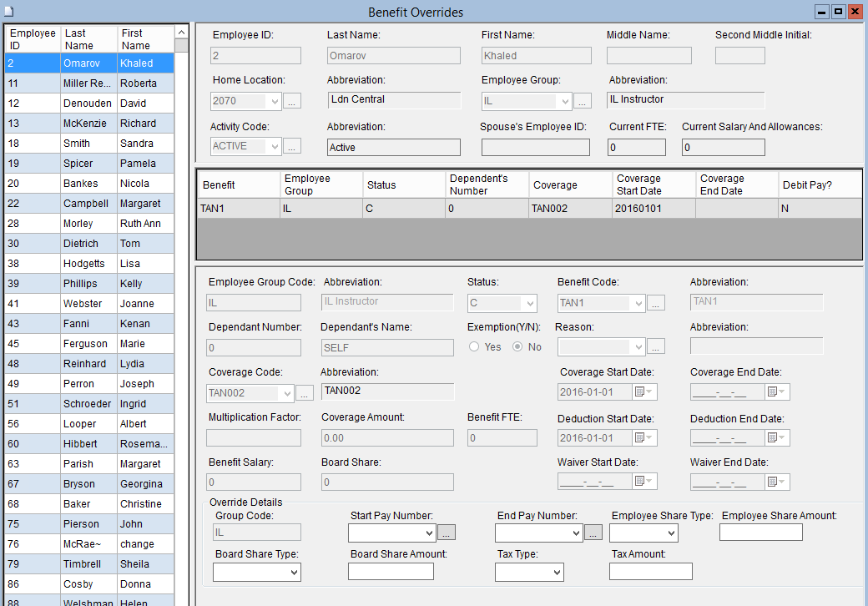Open the Waiver End Date calendar picker

tap(777, 482)
